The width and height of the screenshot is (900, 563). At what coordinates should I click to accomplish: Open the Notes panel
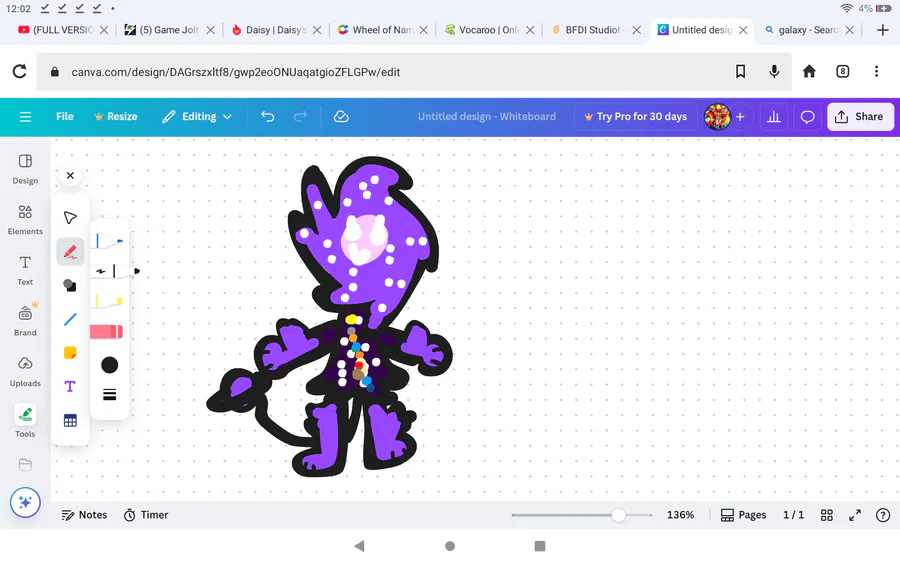click(x=84, y=515)
